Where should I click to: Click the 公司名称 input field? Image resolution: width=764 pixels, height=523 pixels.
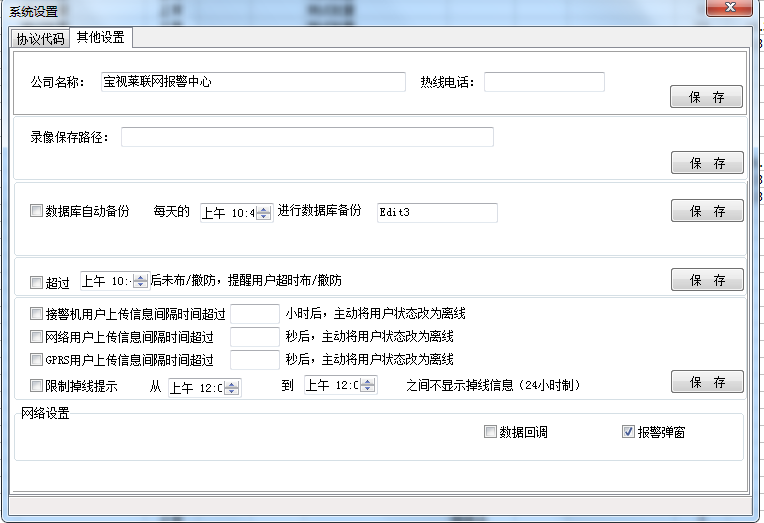(253, 82)
